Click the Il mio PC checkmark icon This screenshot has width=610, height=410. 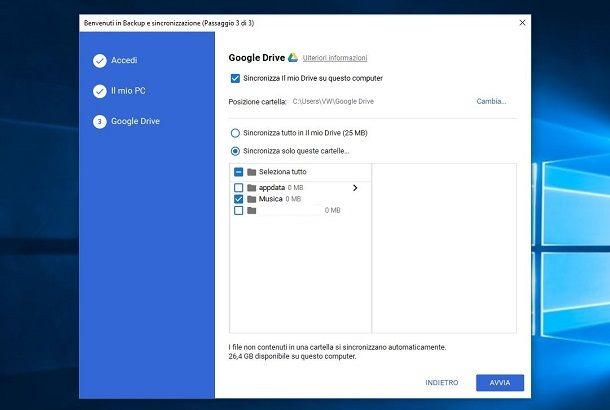[100, 91]
